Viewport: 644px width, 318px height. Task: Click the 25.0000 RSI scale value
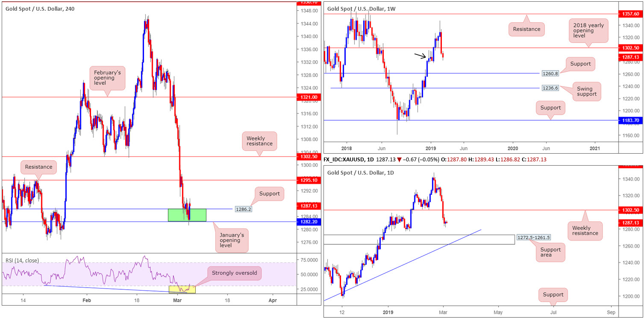point(308,289)
